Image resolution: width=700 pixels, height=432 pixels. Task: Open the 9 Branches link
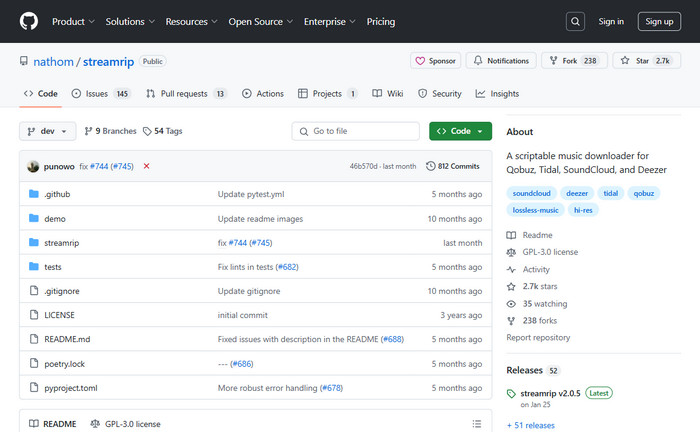click(110, 131)
